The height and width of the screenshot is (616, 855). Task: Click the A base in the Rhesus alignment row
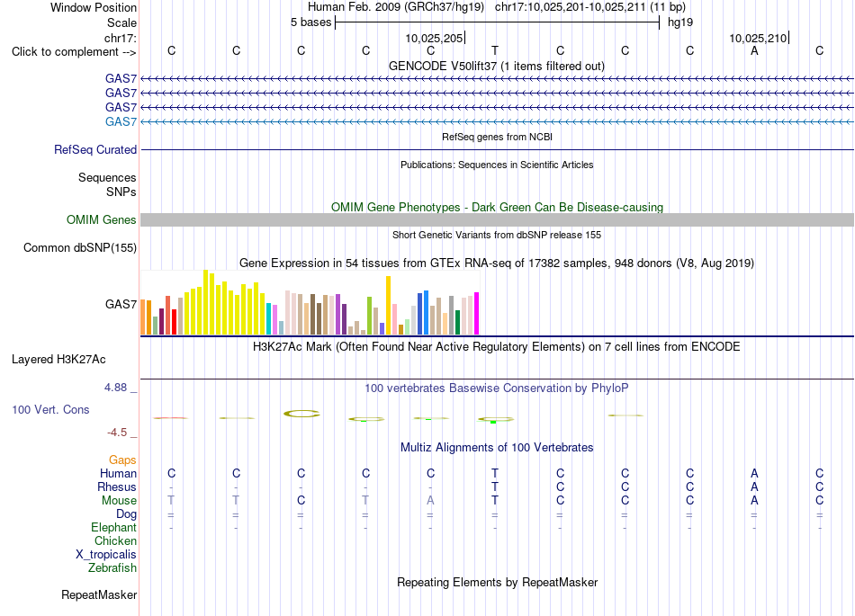click(x=754, y=487)
